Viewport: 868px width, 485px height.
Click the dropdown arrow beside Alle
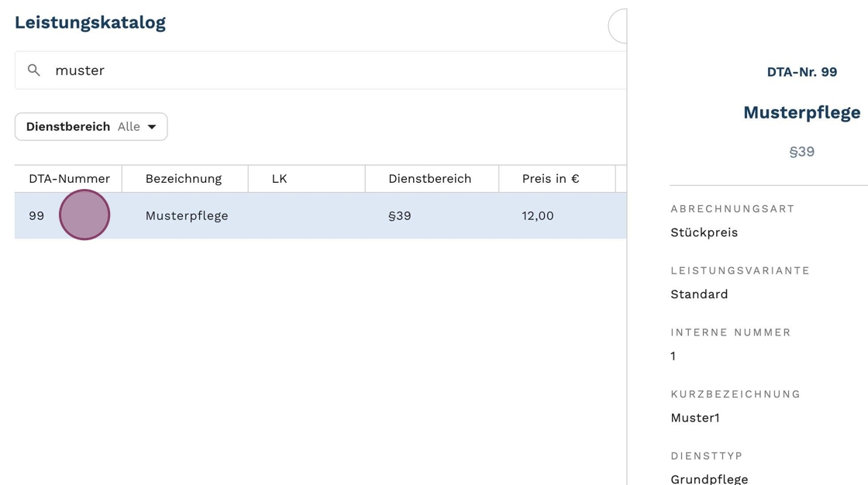point(152,127)
